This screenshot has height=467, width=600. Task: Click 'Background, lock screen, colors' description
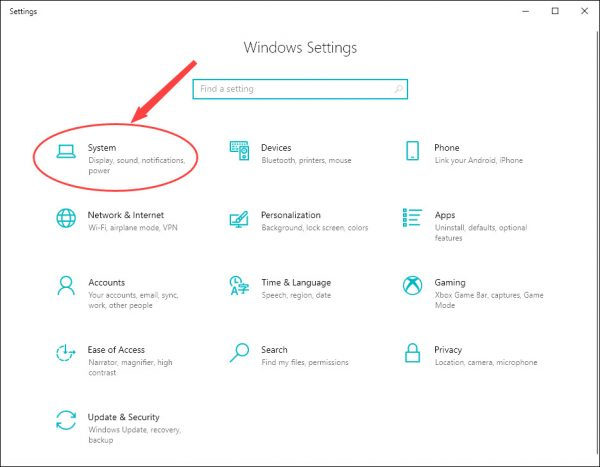point(315,228)
